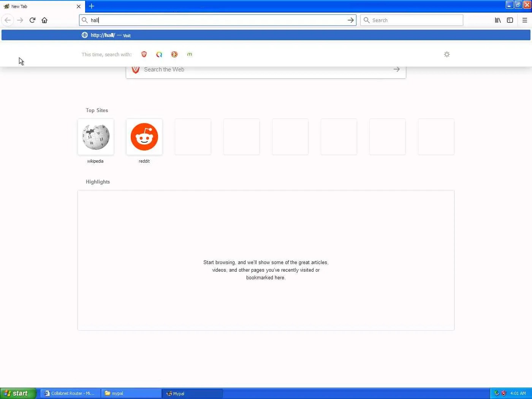
Task: Click the forward navigation arrow
Action: pyautogui.click(x=20, y=20)
